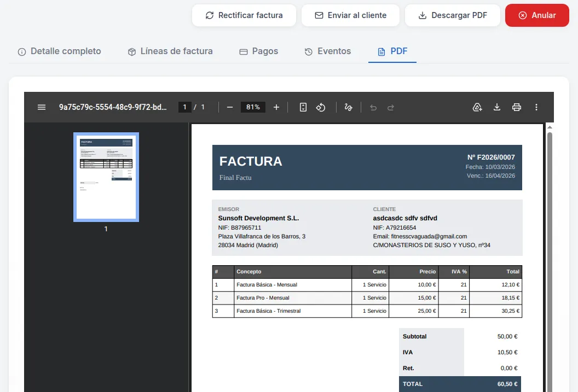This screenshot has height=392, width=578.
Task: Open the PDF viewer more actions menu
Action: click(536, 107)
